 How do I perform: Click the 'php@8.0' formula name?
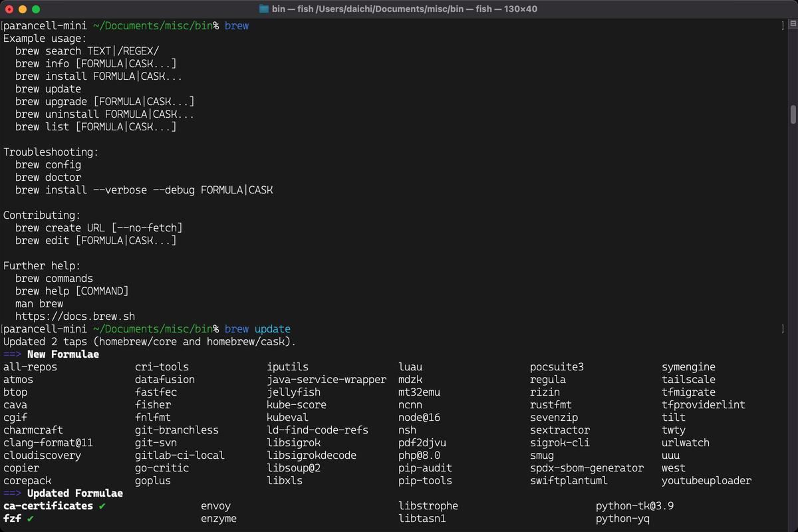419,456
